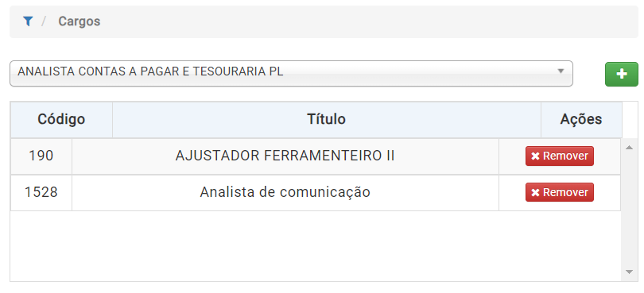Click the Código column header
The image size is (644, 293).
(61, 119)
